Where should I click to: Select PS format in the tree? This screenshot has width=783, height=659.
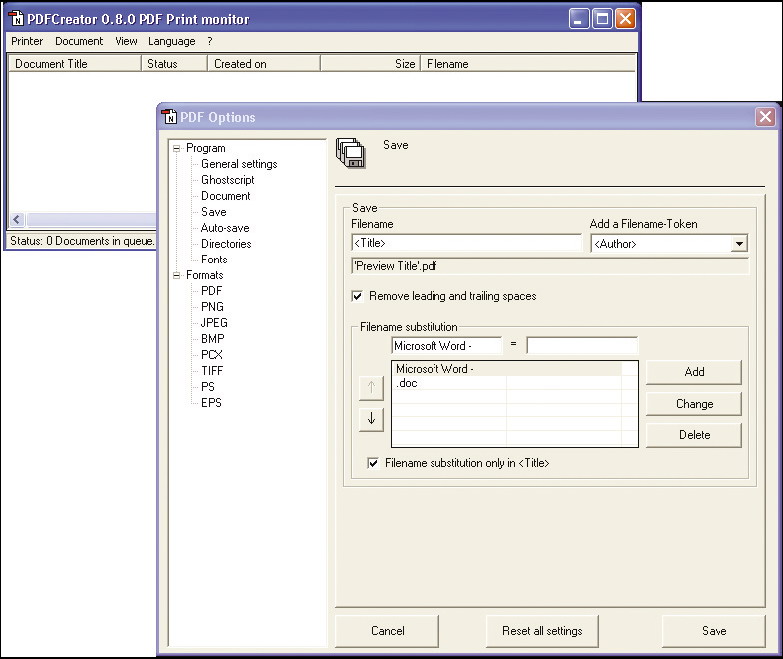tap(208, 387)
